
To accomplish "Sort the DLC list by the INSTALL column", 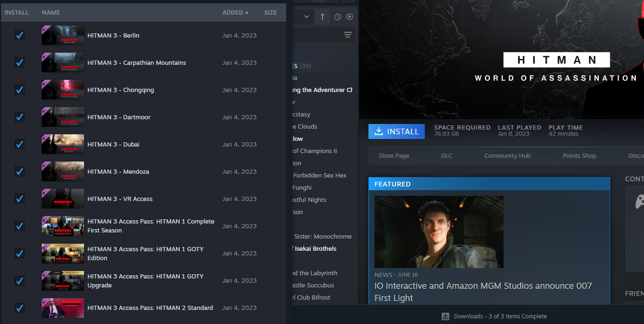I will point(17,13).
